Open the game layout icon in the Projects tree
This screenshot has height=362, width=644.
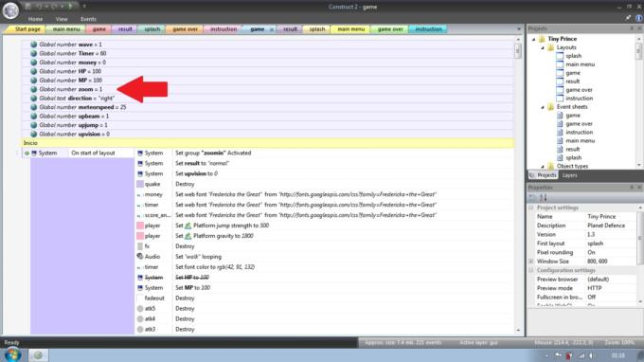coord(560,73)
